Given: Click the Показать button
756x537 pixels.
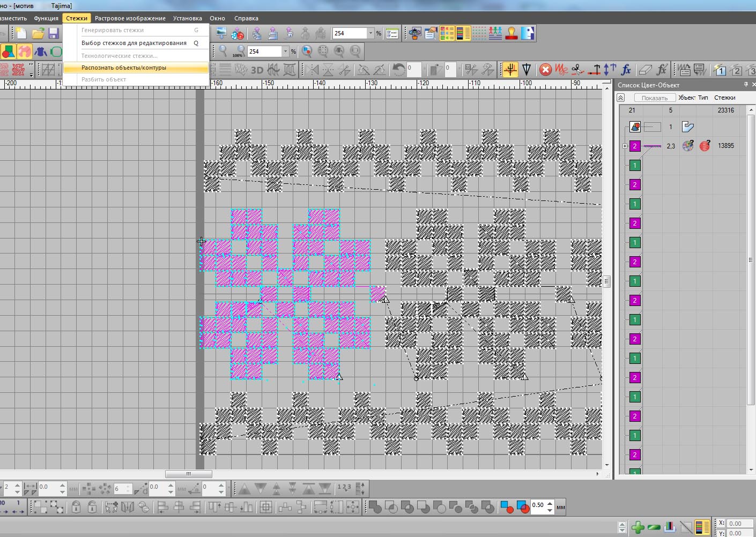Looking at the screenshot, I should pos(654,98).
